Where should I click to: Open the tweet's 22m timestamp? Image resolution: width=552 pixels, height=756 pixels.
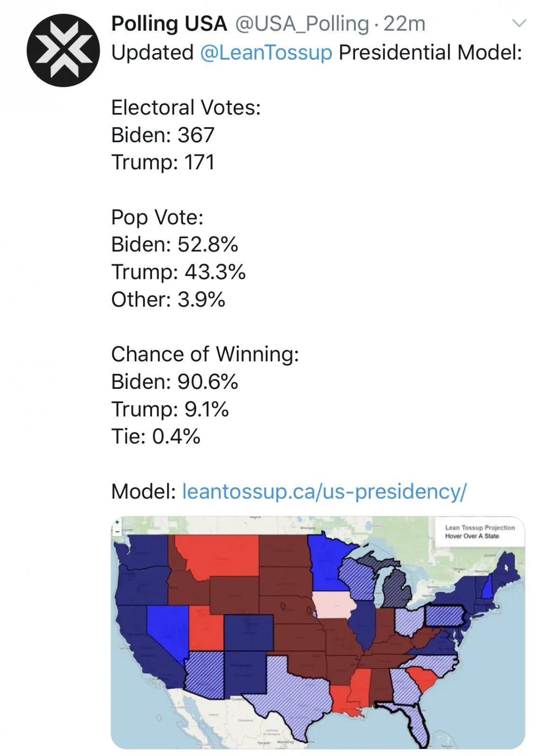(x=404, y=24)
